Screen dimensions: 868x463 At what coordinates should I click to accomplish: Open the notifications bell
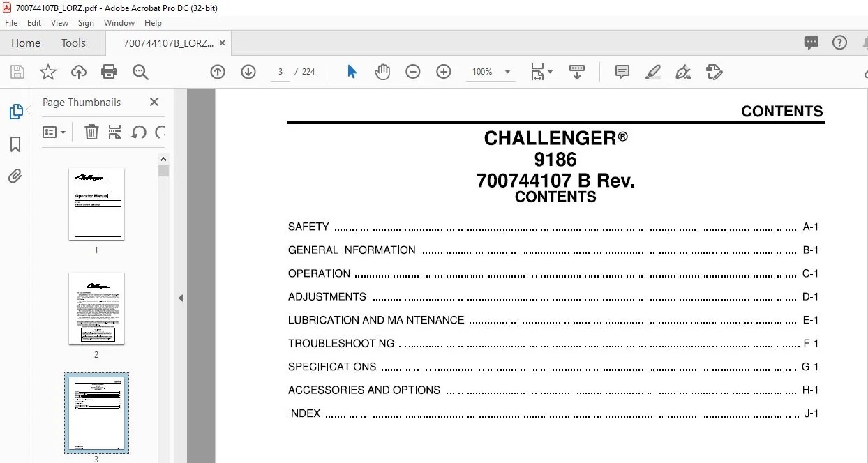pos(864,43)
